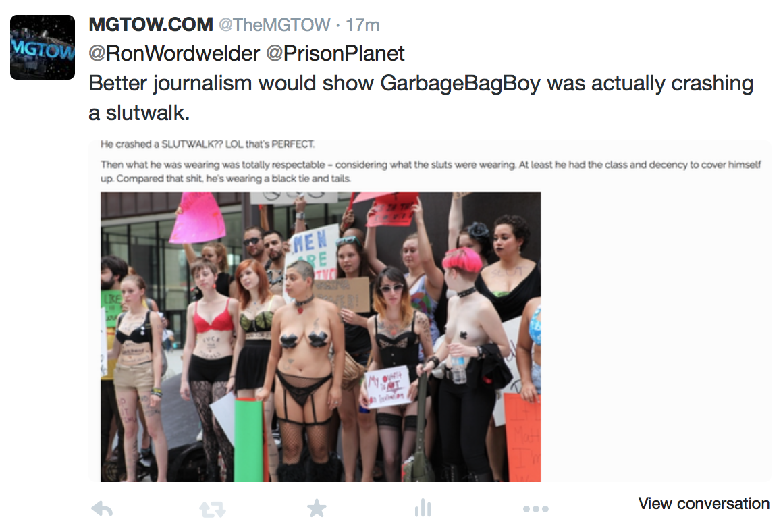Click 'He crashed a SLUTWALK' caption text
The height and width of the screenshot is (532, 783).
[208, 144]
